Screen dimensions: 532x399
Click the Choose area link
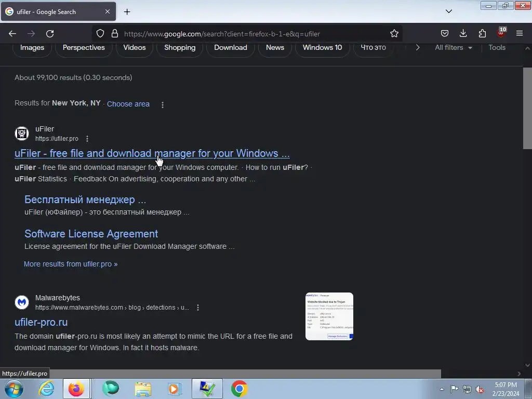coord(128,104)
